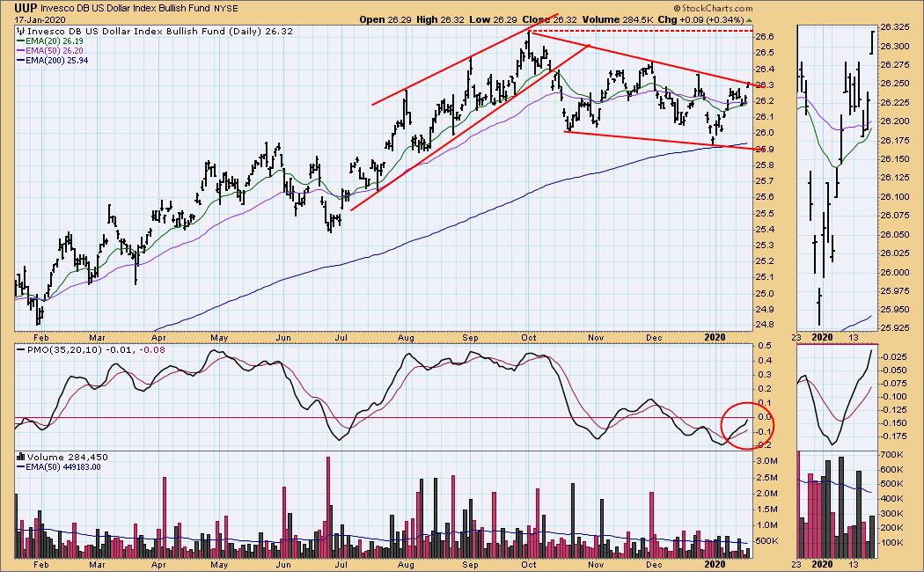Click the bold 2020 label under the main volume panel
The image size is (924, 572).
pyautogui.click(x=715, y=564)
